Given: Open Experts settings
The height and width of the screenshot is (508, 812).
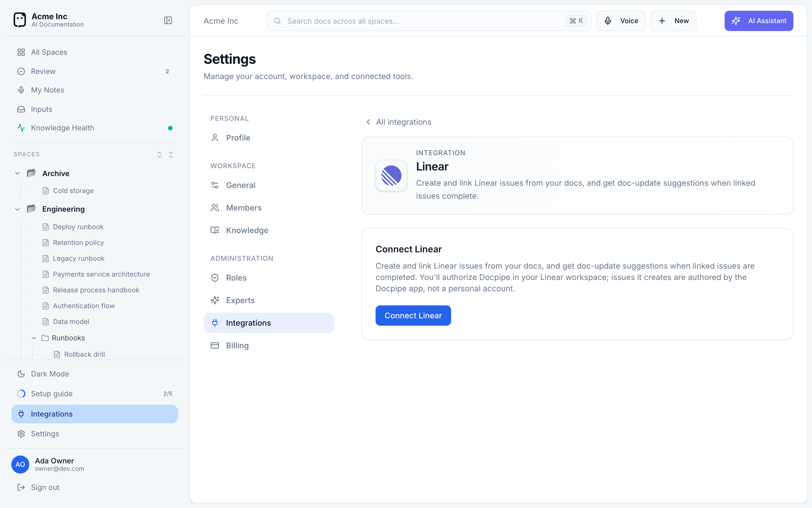Looking at the screenshot, I should point(268,300).
